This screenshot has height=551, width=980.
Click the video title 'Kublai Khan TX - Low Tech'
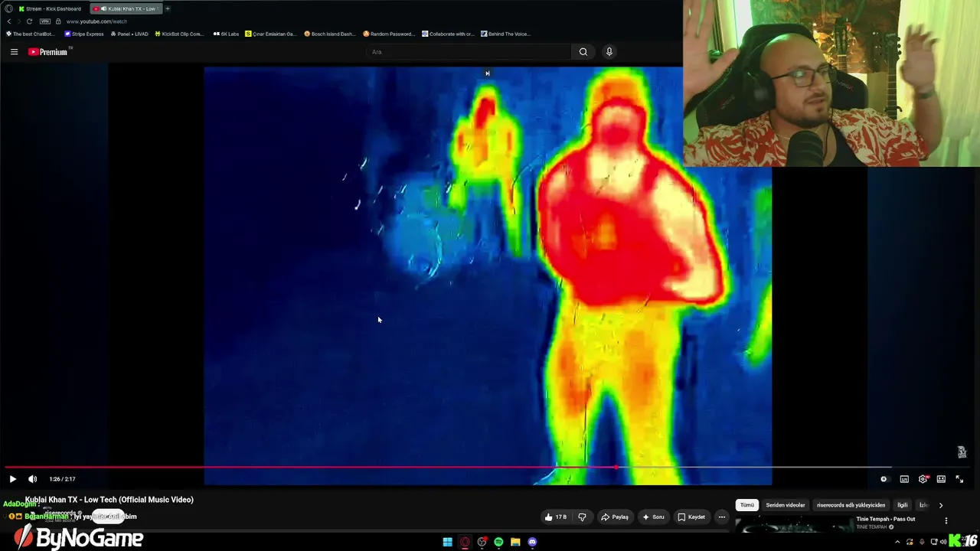point(109,500)
